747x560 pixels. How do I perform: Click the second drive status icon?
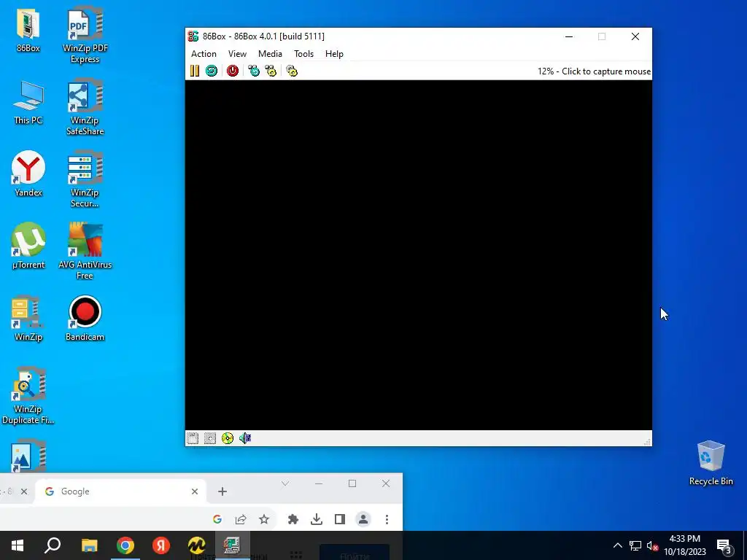pyautogui.click(x=209, y=438)
